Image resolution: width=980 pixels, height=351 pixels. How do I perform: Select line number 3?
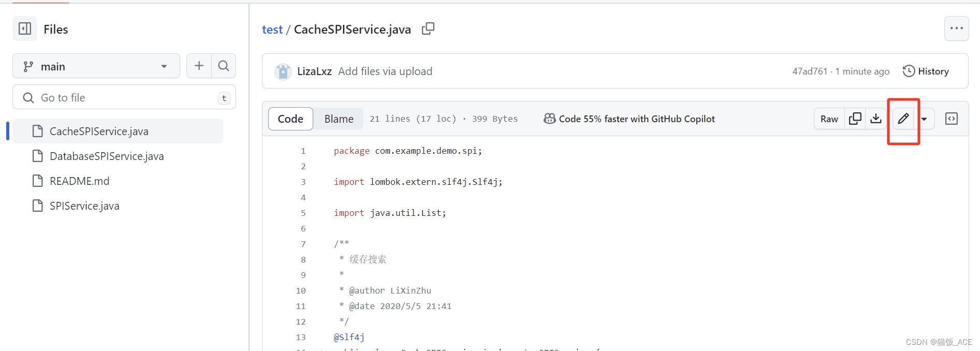(x=303, y=182)
